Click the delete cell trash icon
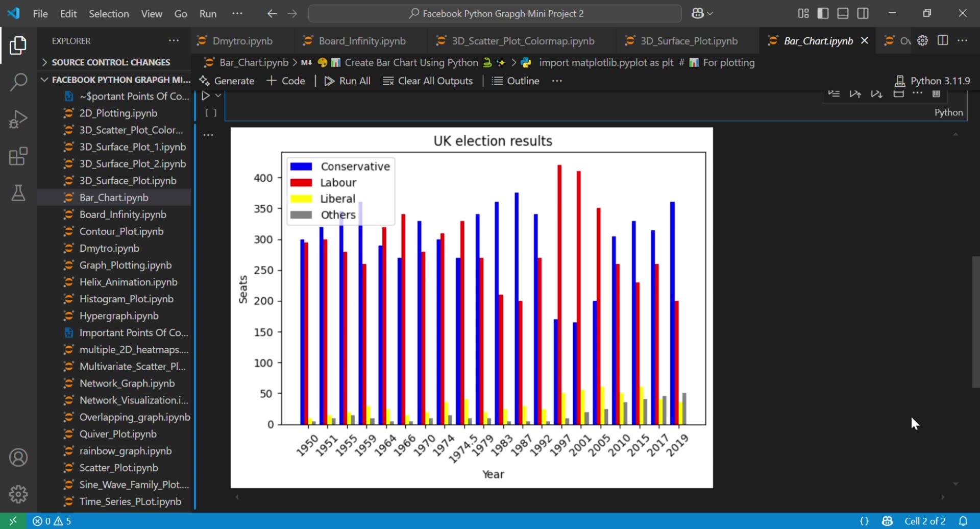Screen dimensions: 980x529 (x=936, y=93)
